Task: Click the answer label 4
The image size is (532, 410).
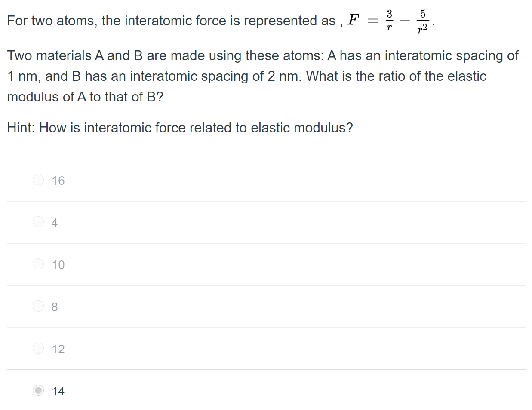Action: coord(55,223)
